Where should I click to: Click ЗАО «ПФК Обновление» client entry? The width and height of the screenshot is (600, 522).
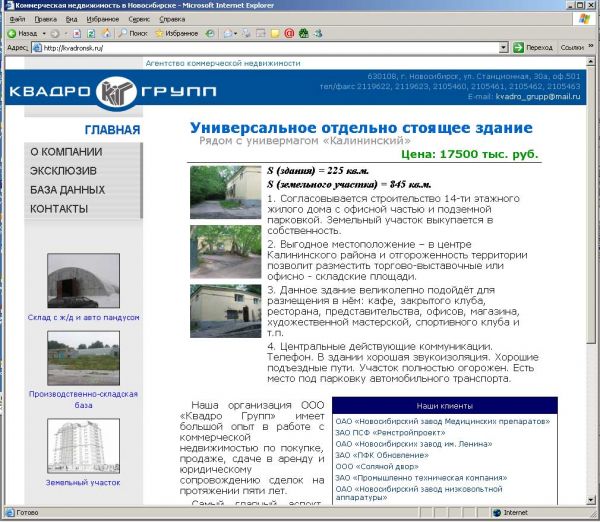coord(382,455)
